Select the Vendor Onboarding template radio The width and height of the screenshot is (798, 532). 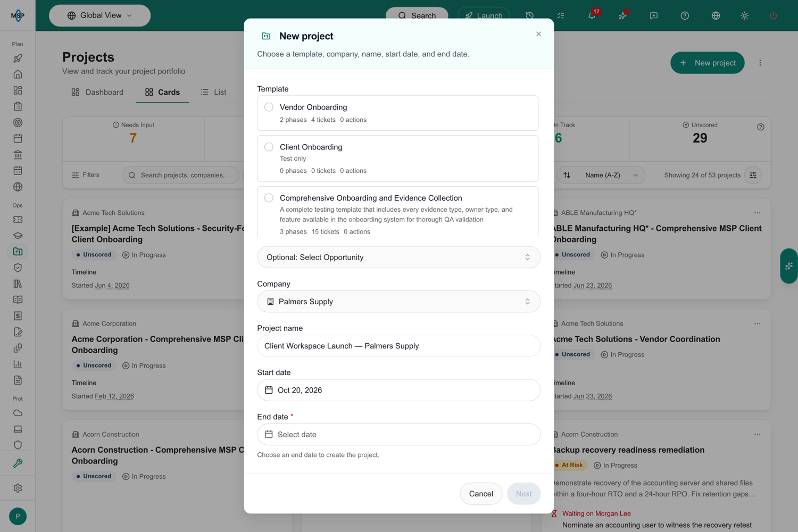point(269,107)
